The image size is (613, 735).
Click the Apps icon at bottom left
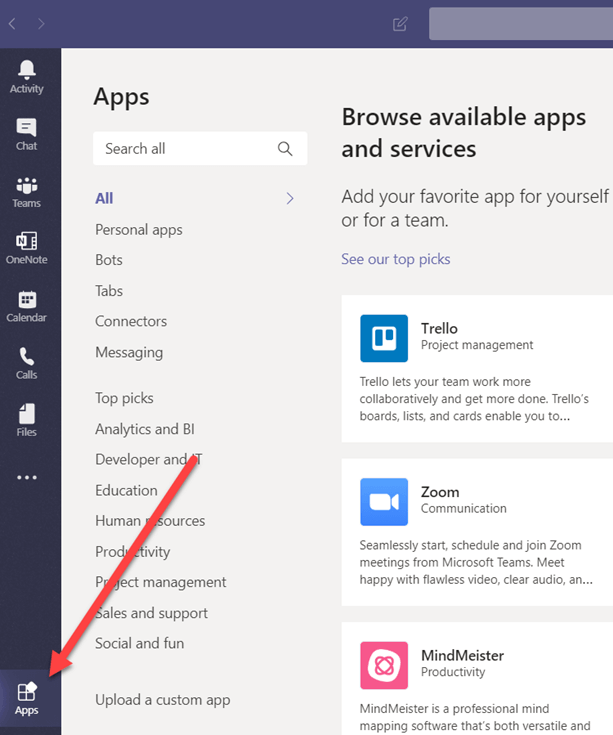[27, 698]
